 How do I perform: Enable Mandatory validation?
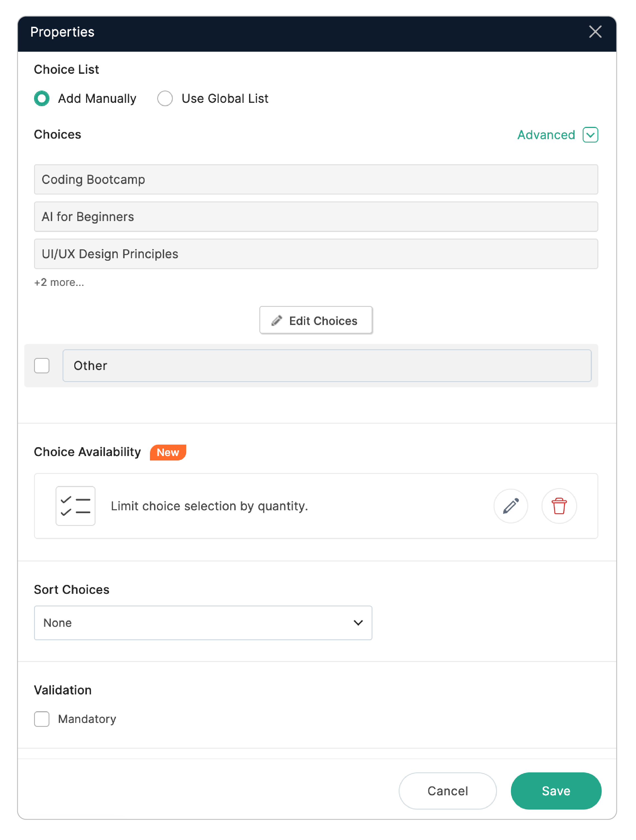(x=42, y=719)
